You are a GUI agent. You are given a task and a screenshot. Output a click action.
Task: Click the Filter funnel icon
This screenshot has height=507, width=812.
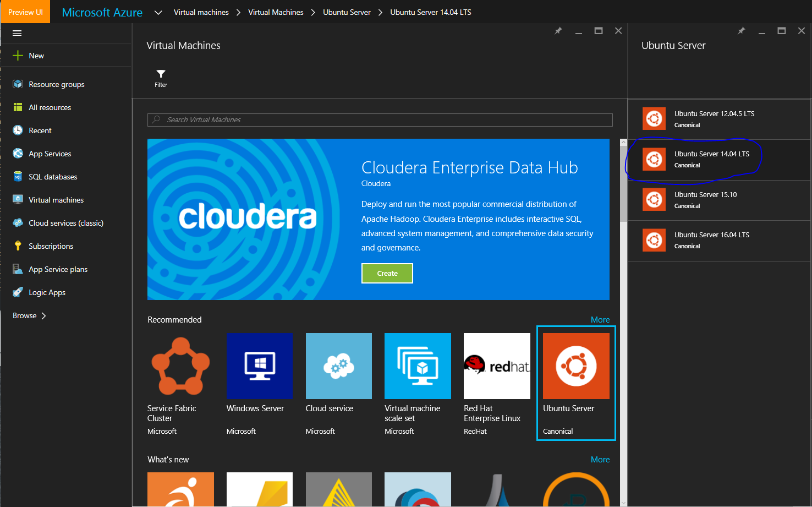tap(161, 74)
